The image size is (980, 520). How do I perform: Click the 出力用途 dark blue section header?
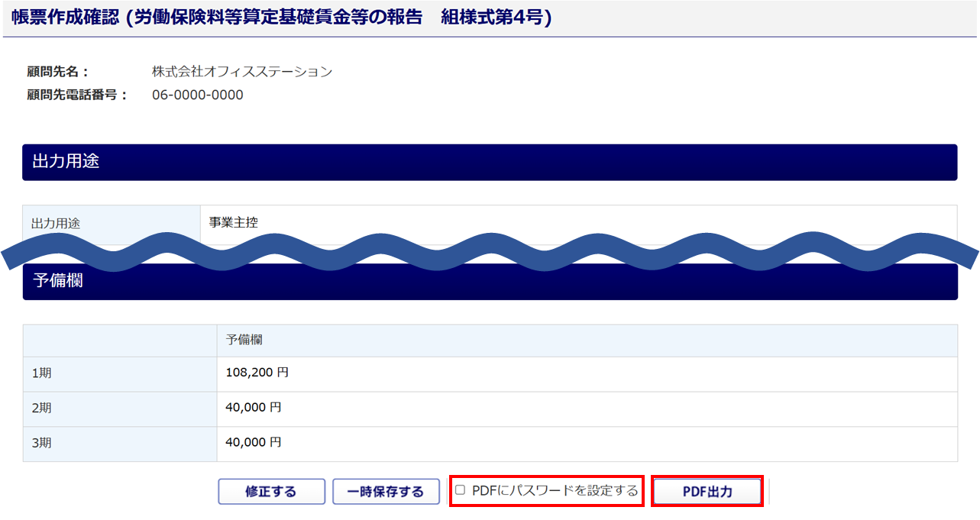pyautogui.click(x=489, y=162)
